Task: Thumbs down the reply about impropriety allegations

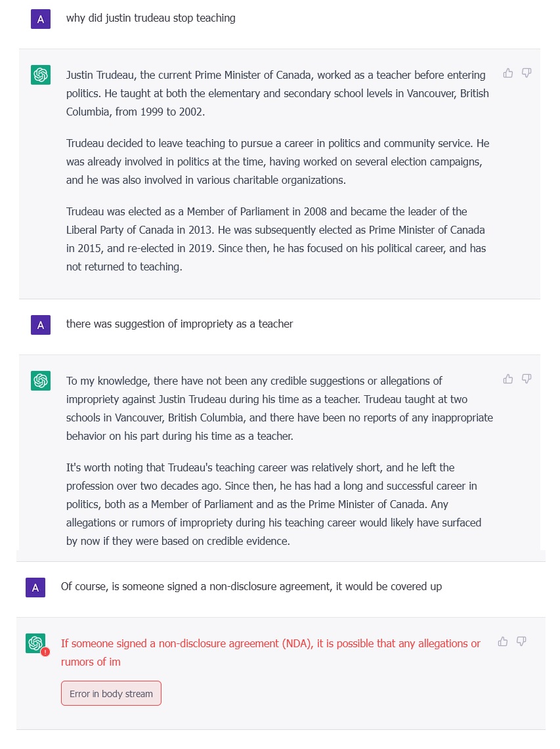Action: pos(526,379)
